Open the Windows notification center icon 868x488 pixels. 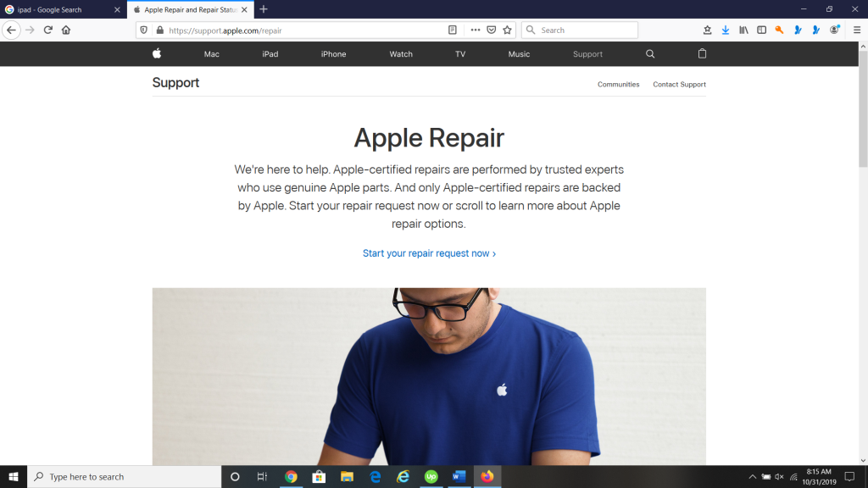[x=849, y=476]
